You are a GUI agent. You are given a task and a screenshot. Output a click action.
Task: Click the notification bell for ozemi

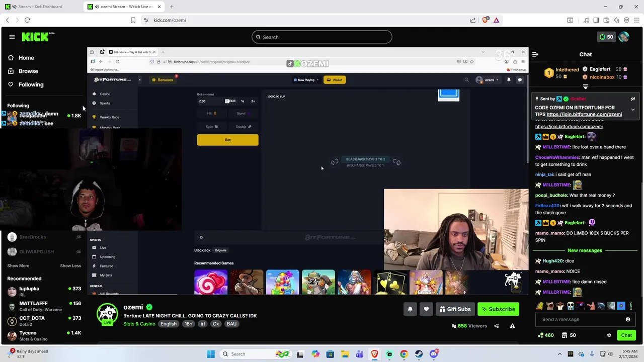point(410,309)
